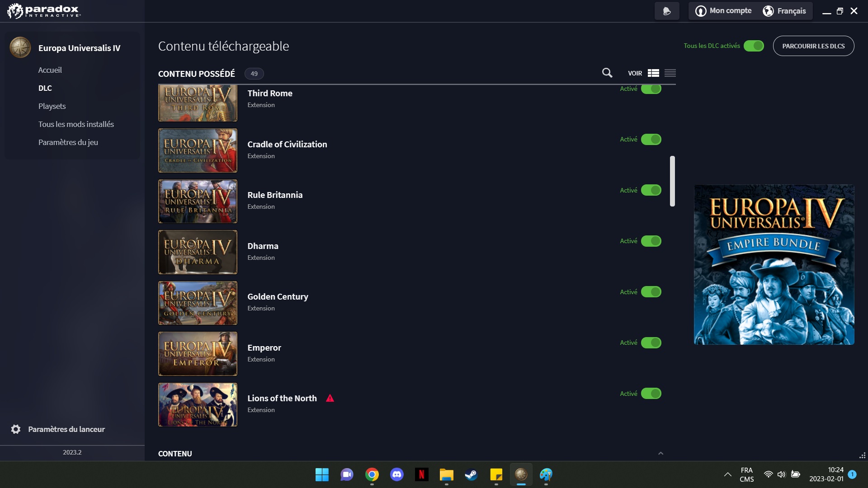868x488 pixels.
Task: Open File Explorer from the taskbar
Action: [x=447, y=474]
